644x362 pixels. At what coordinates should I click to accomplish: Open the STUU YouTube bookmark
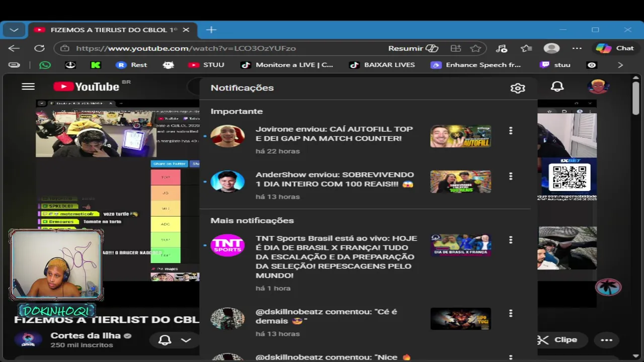coord(206,65)
